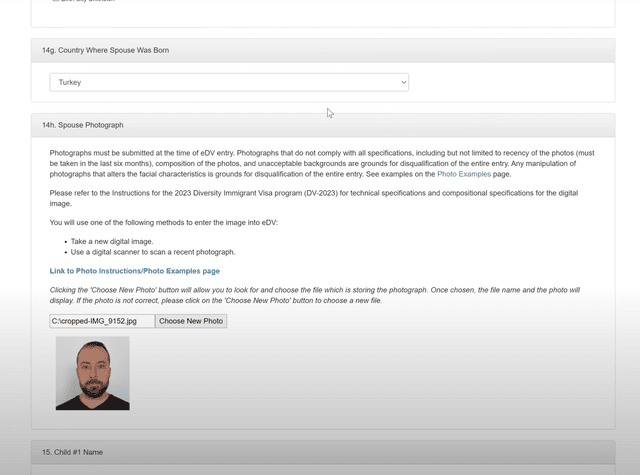Screen dimensions: 640x475
Task: Click the 'Turkey' text in the country selector
Action: click(70, 82)
